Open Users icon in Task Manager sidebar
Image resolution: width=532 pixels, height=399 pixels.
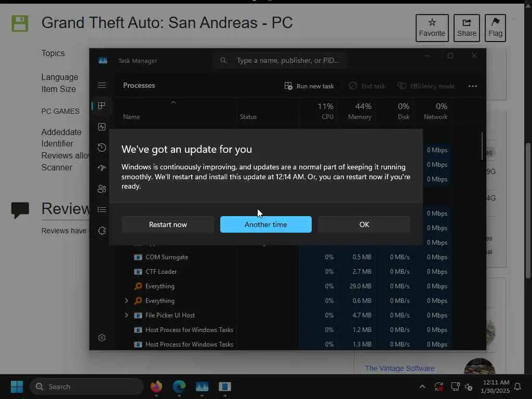pyautogui.click(x=102, y=189)
